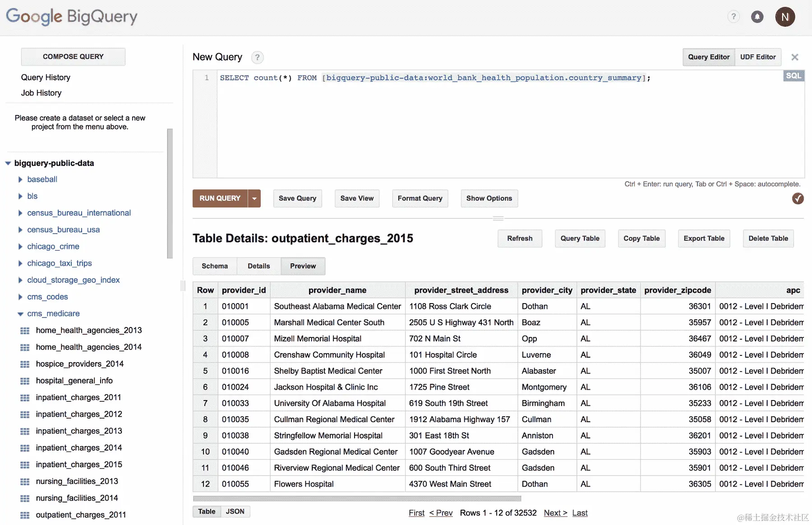Open the hospital_general_info table icon
The image size is (812, 525).
(x=25, y=381)
